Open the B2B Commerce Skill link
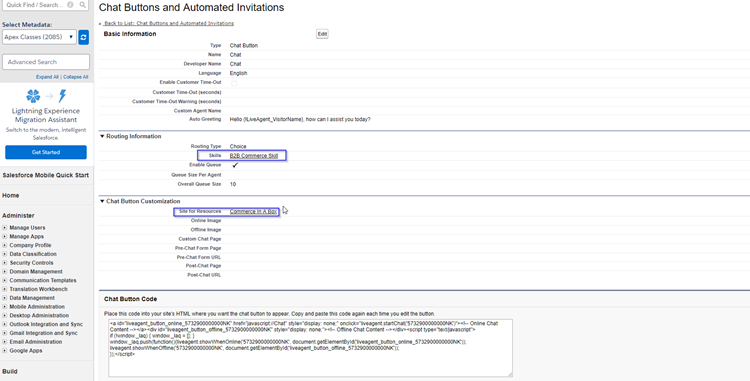The image size is (750, 381). tap(254, 156)
